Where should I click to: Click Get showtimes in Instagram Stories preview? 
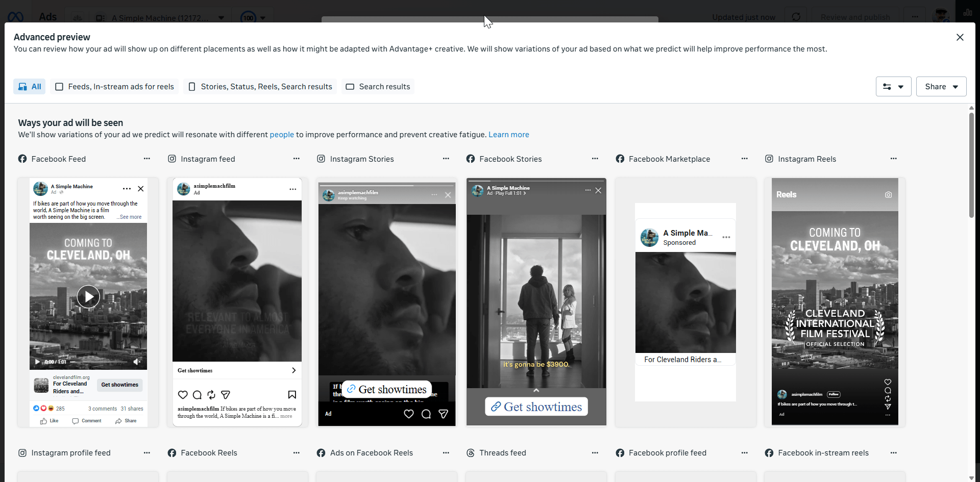click(x=387, y=390)
